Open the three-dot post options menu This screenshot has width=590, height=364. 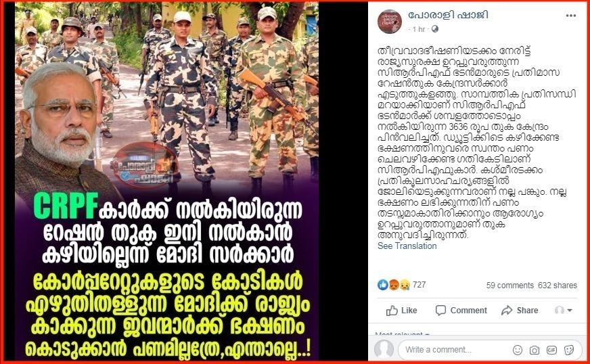[571, 16]
